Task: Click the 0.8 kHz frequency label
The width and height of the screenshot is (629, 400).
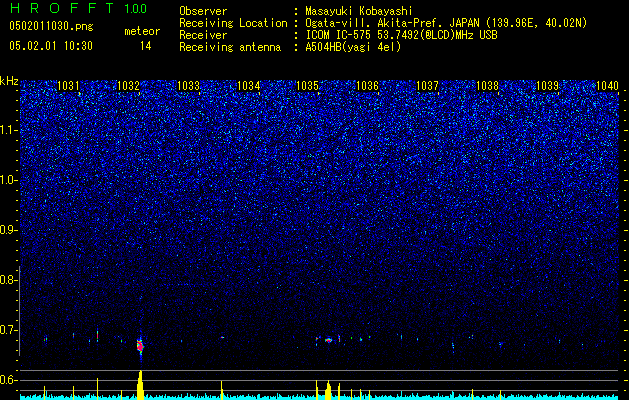Action: click(x=8, y=280)
